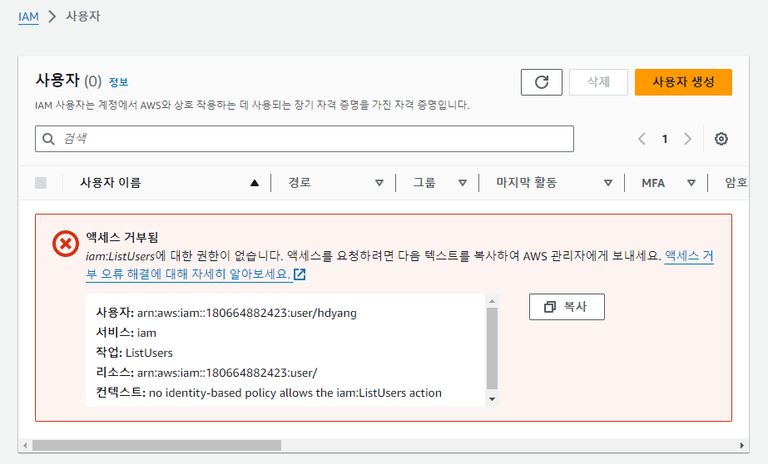
Task: Click error details scroll up arrow
Action: coord(492,301)
